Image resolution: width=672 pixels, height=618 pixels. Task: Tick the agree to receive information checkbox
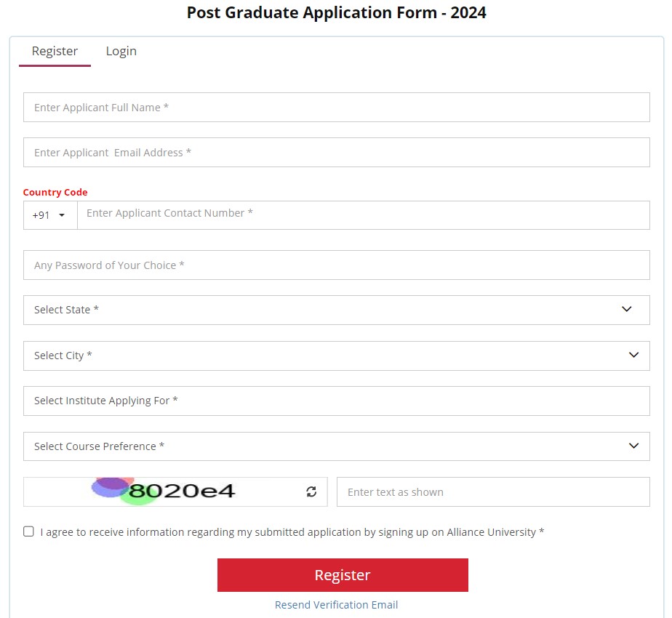28,531
